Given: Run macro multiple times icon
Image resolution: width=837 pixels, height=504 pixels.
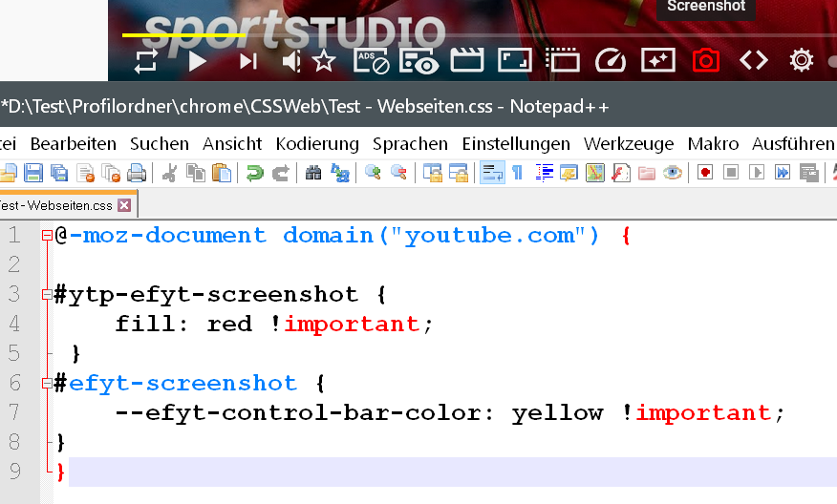Looking at the screenshot, I should (783, 173).
